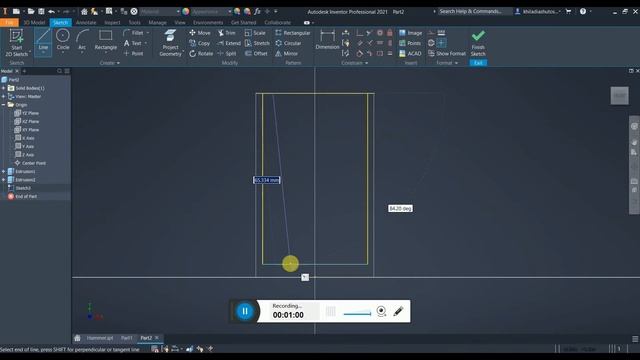Select the Dimension tool
The width and height of the screenshot is (640, 360).
[x=327, y=40]
